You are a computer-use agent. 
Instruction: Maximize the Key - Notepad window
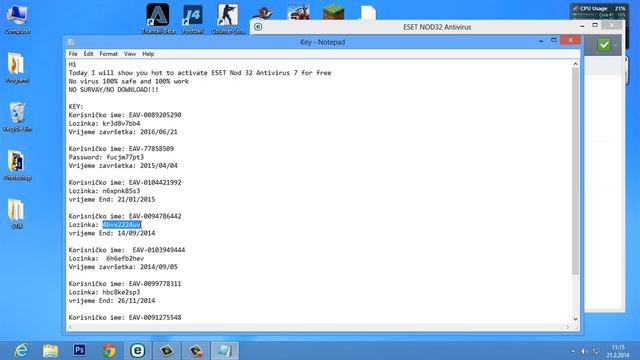pyautogui.click(x=554, y=40)
